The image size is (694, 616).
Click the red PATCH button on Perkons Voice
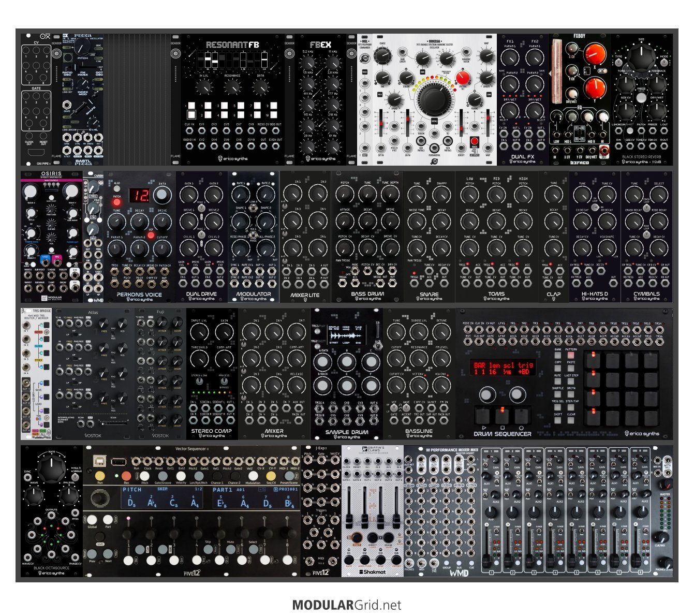[117, 202]
